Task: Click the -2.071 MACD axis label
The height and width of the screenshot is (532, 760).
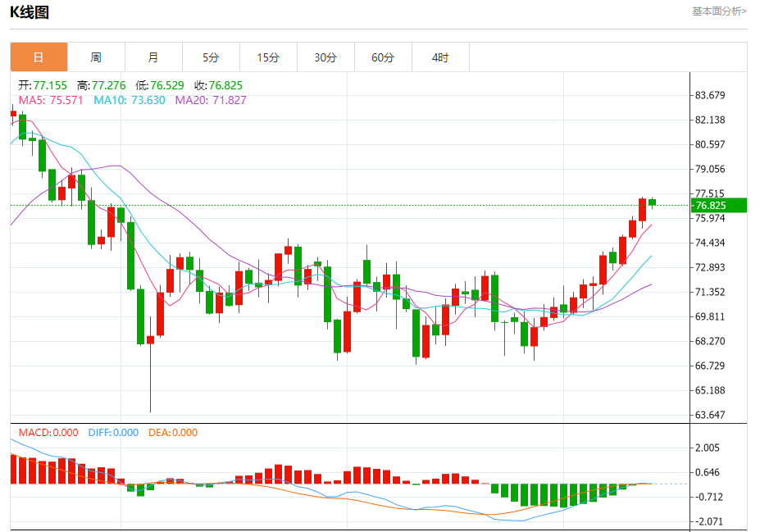Action: [x=709, y=522]
